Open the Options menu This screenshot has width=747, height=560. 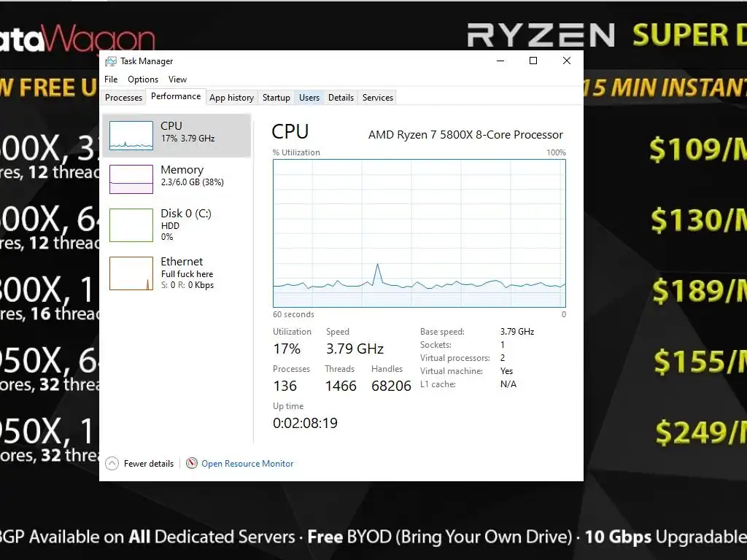click(x=143, y=79)
